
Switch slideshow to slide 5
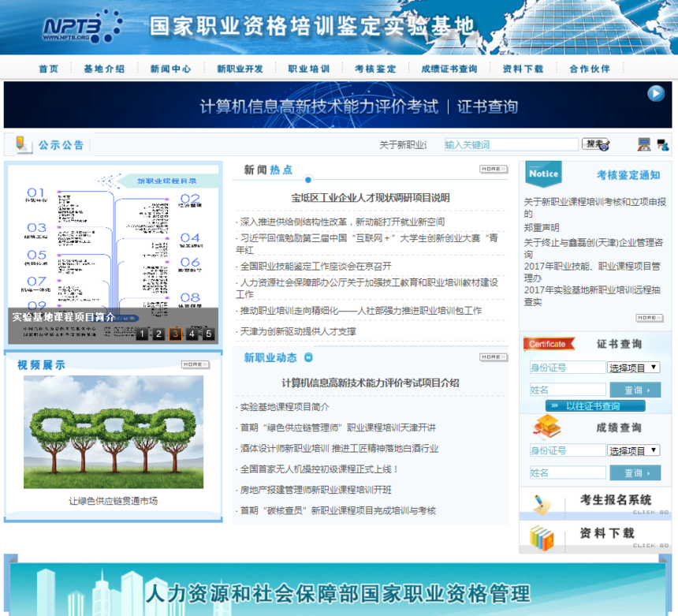pos(209,334)
